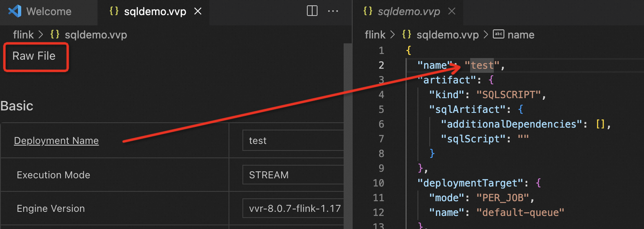
Task: Click the Engine Version label
Action: (x=51, y=209)
